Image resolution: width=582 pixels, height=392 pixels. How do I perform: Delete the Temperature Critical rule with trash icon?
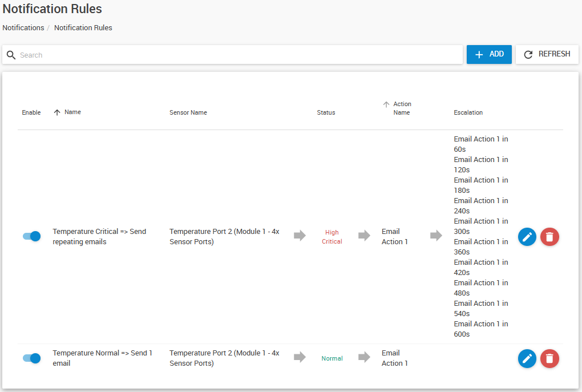pyautogui.click(x=549, y=237)
